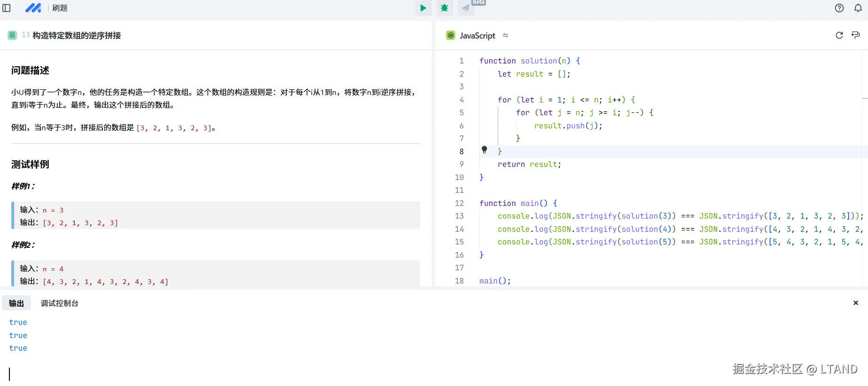Click line number 13 in gutter
This screenshot has height=386, width=868.
coord(459,216)
